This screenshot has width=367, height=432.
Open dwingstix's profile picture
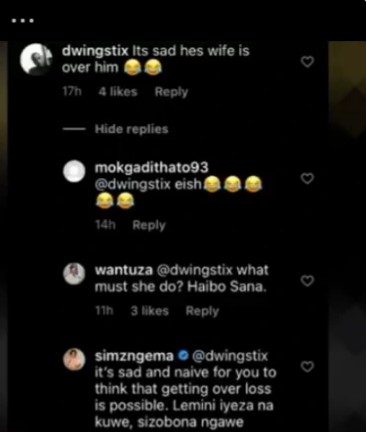pyautogui.click(x=36, y=59)
